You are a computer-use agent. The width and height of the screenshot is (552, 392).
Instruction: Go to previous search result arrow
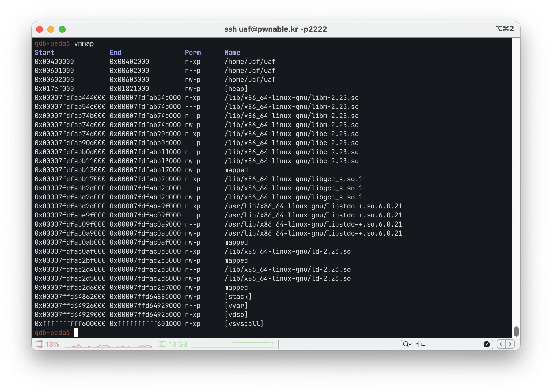(501, 344)
